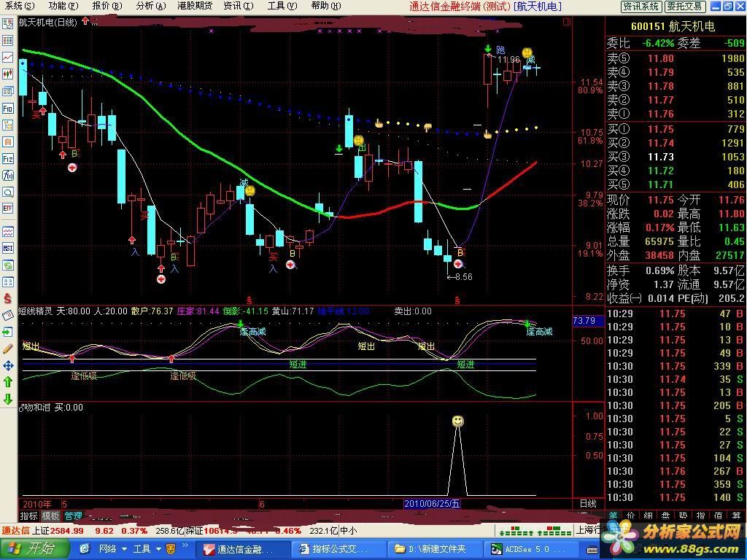The width and height of the screenshot is (747, 560).
Task: Click the 买① price 11.75 row
Action: [676, 129]
